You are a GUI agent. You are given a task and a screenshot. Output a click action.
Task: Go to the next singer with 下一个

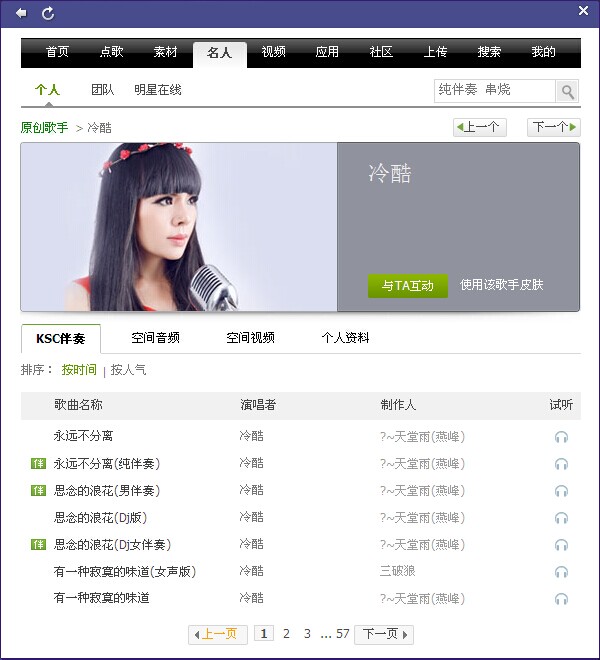[x=554, y=127]
